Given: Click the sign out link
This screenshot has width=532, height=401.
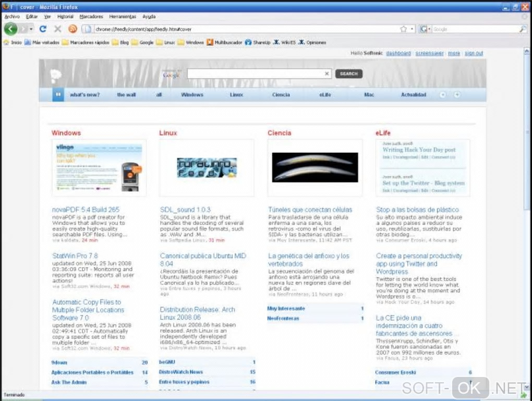Looking at the screenshot, I should tap(474, 53).
